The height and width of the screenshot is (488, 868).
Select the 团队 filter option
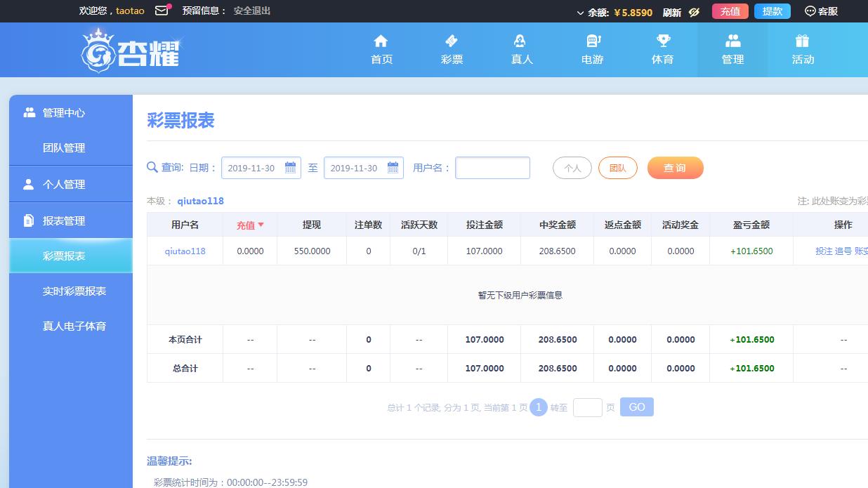coord(617,168)
